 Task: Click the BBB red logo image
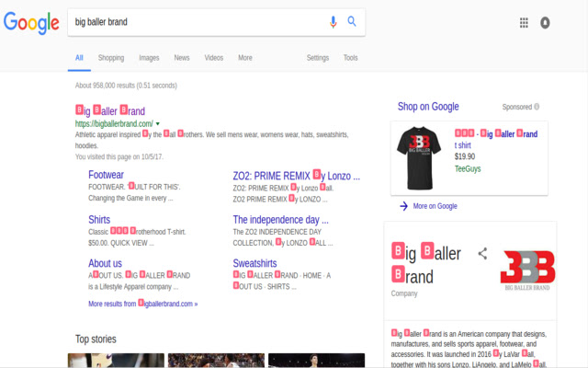coord(527,270)
